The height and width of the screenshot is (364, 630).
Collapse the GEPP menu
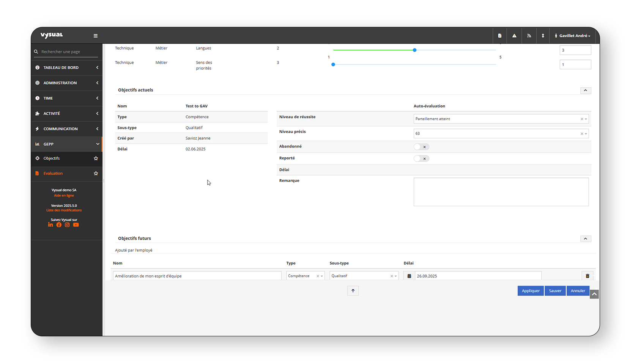coord(67,144)
